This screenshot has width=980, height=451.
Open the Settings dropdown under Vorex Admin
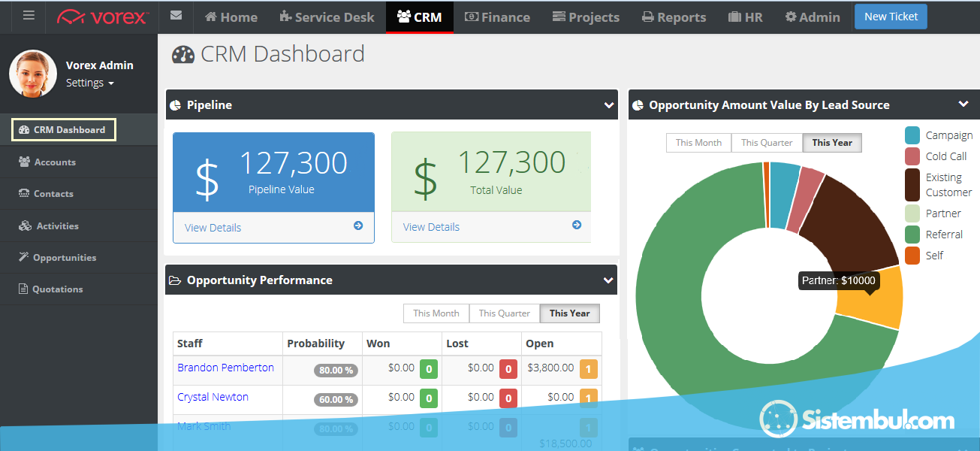tap(89, 83)
